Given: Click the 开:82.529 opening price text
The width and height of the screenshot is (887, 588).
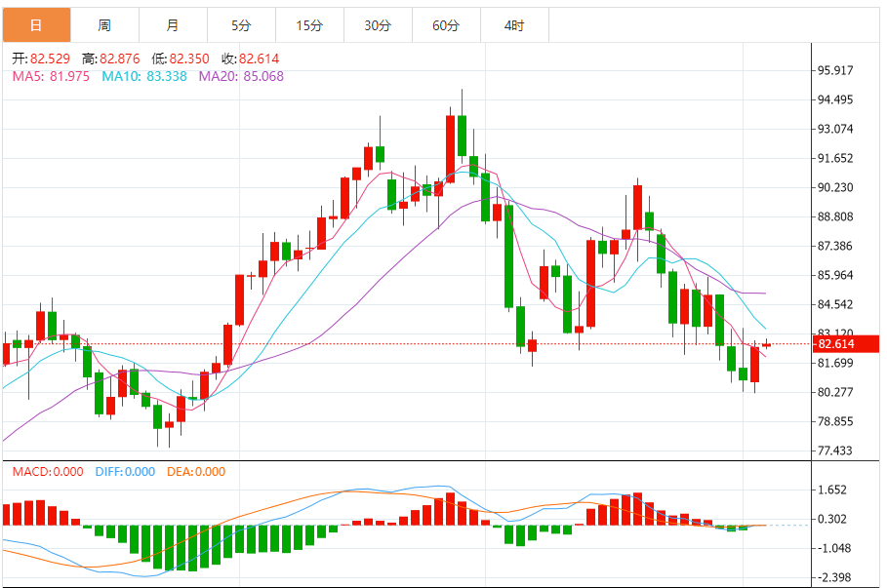Looking at the screenshot, I should [x=41, y=59].
